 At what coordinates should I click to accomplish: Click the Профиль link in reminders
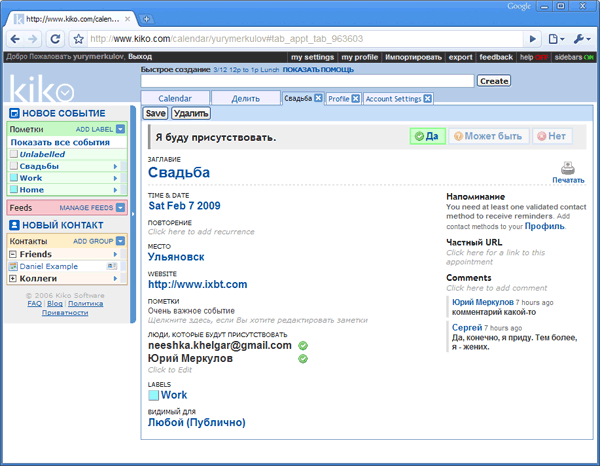(544, 226)
